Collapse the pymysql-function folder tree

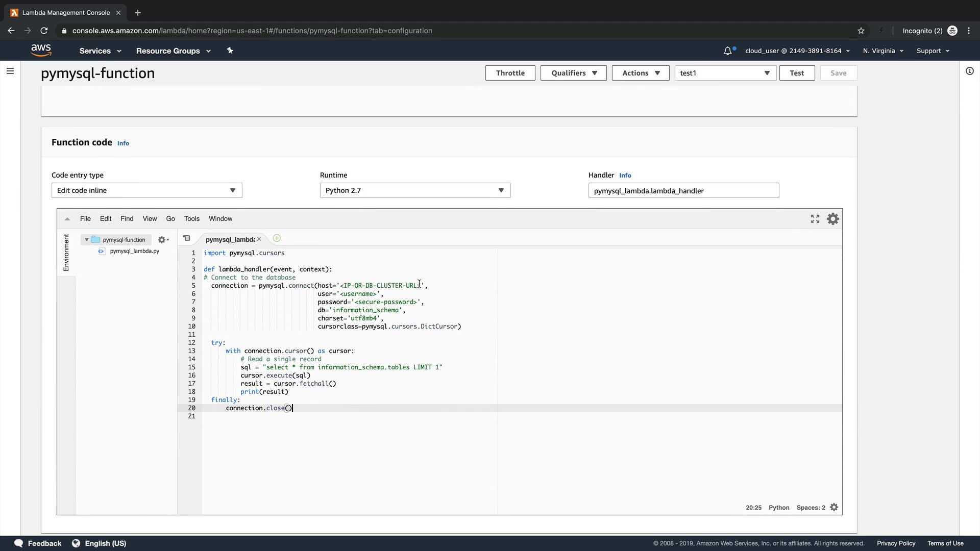click(x=87, y=240)
